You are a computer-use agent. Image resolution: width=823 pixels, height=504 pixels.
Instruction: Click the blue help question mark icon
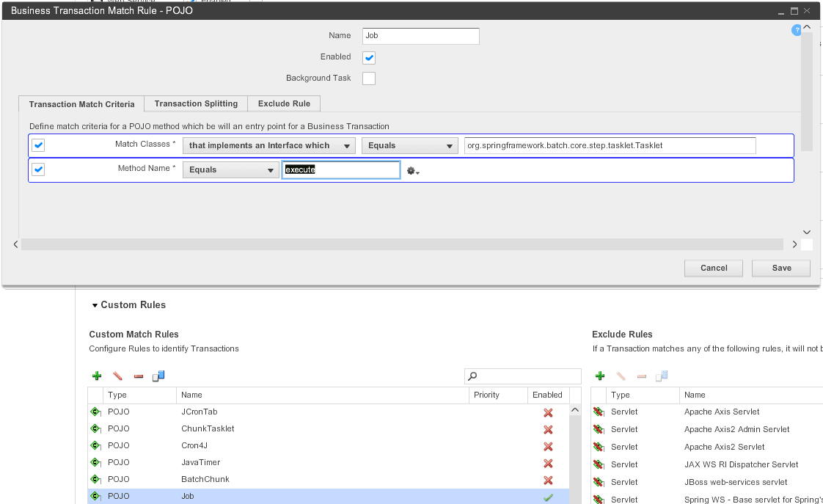click(x=796, y=30)
